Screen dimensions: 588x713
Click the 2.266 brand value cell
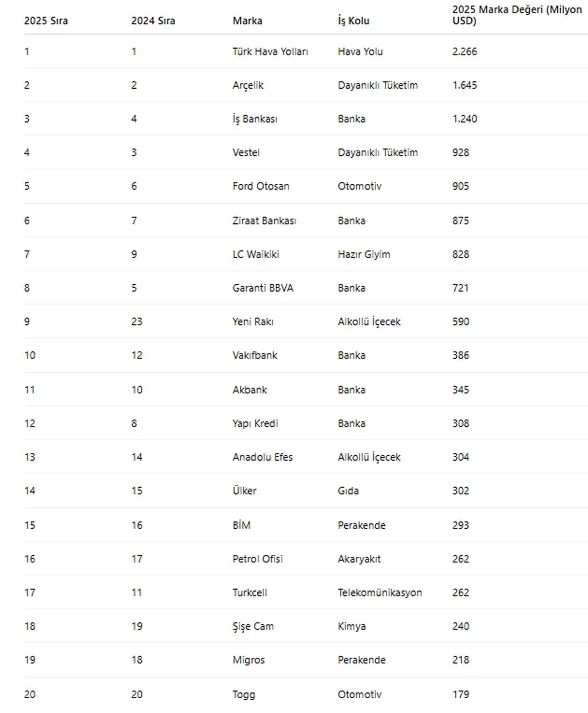(x=464, y=51)
